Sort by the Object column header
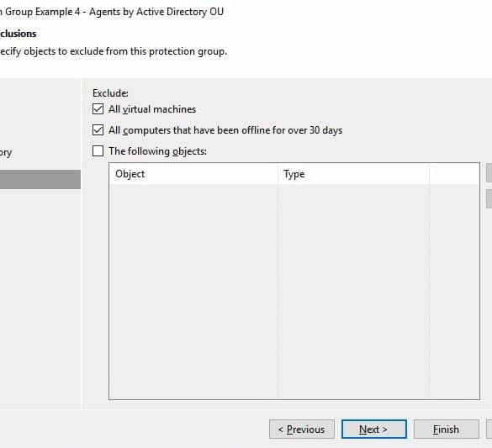 193,174
